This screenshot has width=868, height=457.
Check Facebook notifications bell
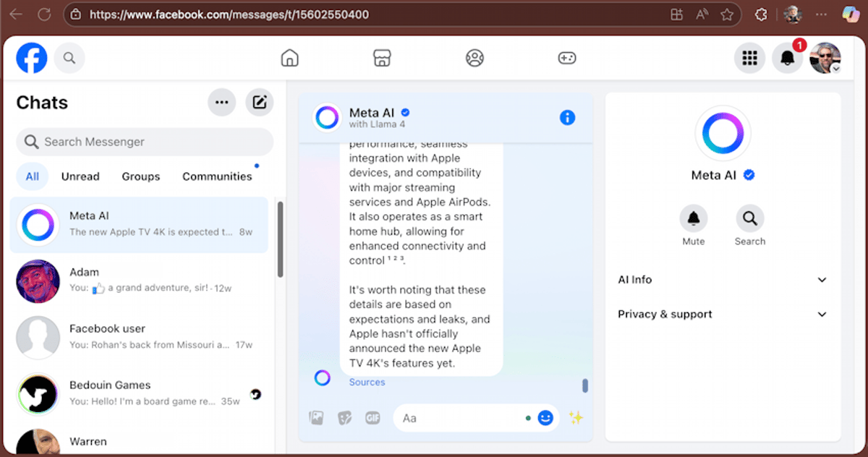coord(787,58)
